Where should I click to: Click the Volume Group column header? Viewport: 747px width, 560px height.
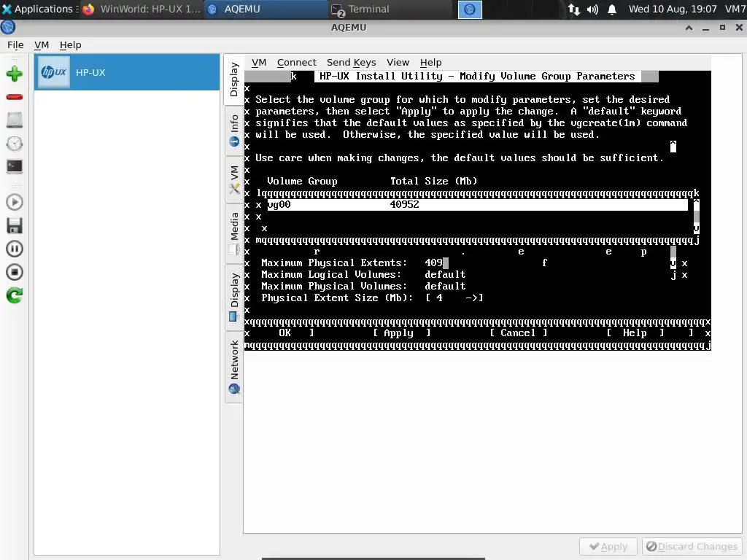[302, 182]
